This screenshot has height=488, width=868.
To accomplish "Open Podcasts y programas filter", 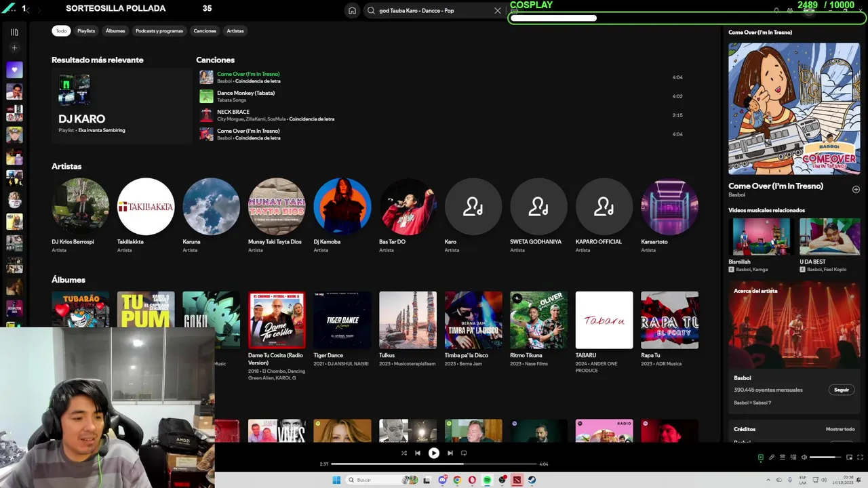I will click(x=159, y=30).
